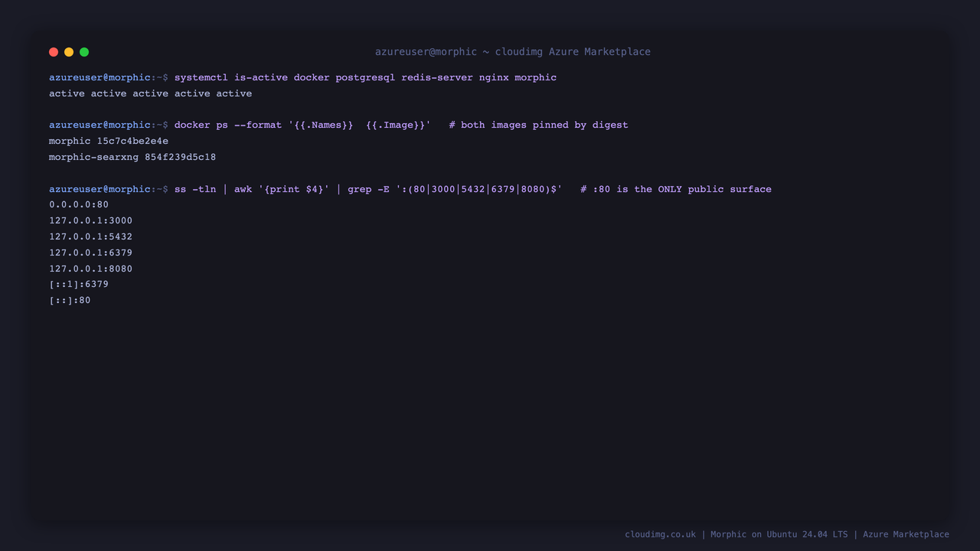Click the output line 'morphic-searxng 854f239d5c18'

(132, 157)
